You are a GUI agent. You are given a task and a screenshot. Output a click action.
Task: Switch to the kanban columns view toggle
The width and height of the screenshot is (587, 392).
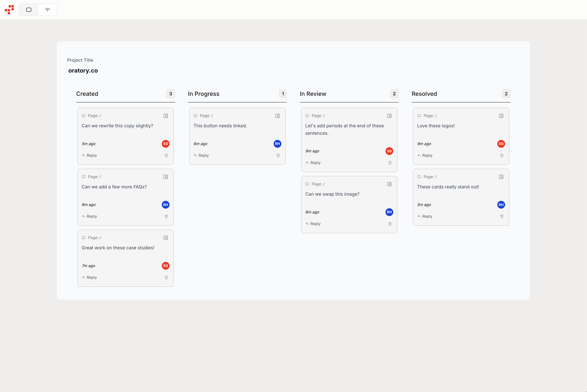point(48,10)
